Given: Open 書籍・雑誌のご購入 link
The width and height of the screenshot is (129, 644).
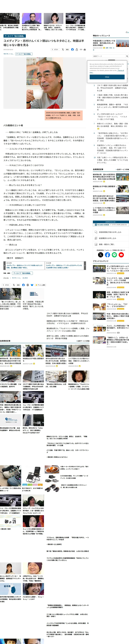Looking at the screenshot, I should coord(111,244).
